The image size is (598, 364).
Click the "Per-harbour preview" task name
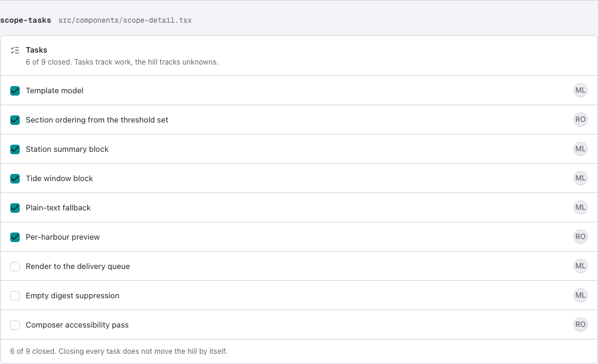tap(63, 237)
